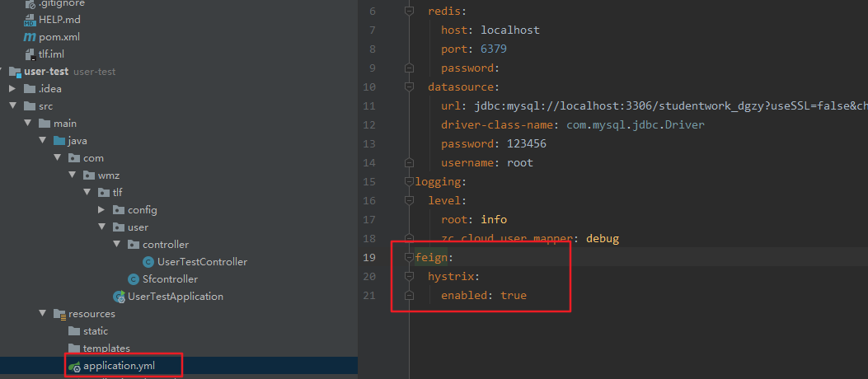Click the Spring config icon beside application.yml
The height and width of the screenshot is (379, 868).
tap(74, 367)
